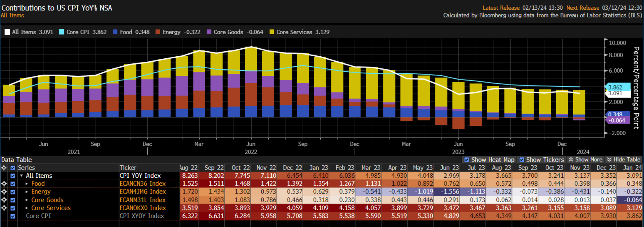Click the Ticker column header
644x227 pixels.
[128, 168]
